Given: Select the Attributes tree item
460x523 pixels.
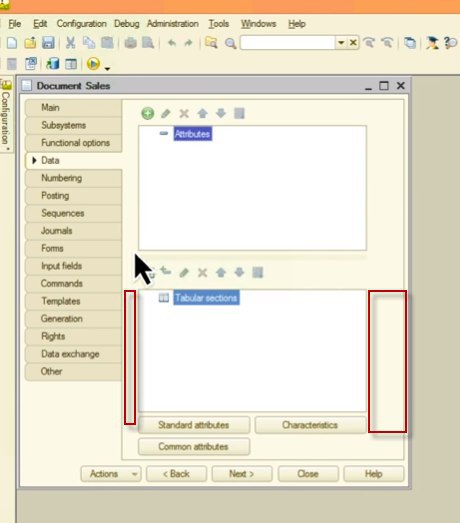Looking at the screenshot, I should 192,134.
